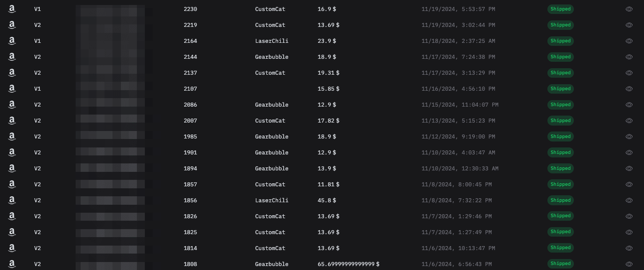The height and width of the screenshot is (270, 644).
Task: Select the V1 label on order 2230 row
Action: point(38,9)
